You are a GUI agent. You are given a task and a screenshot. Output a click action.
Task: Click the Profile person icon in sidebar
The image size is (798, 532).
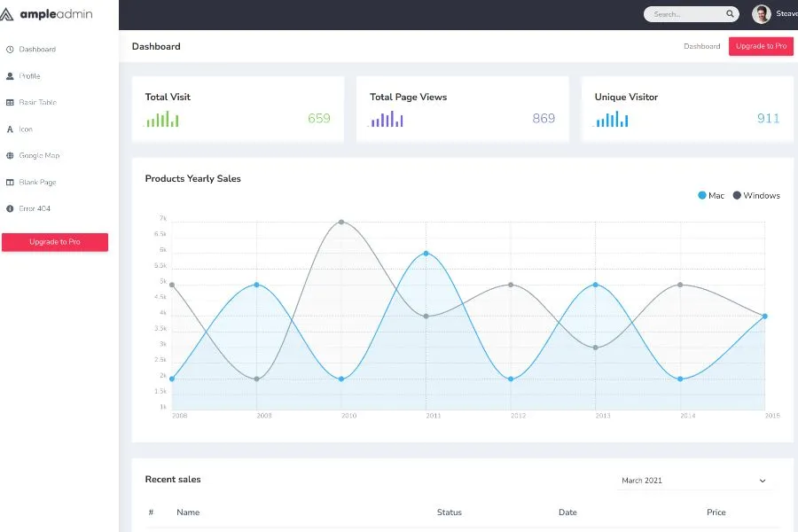[10, 76]
